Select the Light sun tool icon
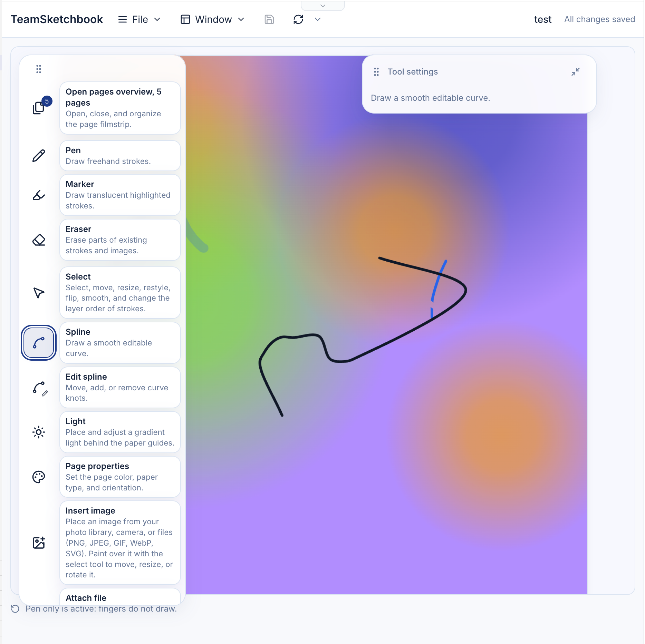The height and width of the screenshot is (644, 645). pos(39,432)
